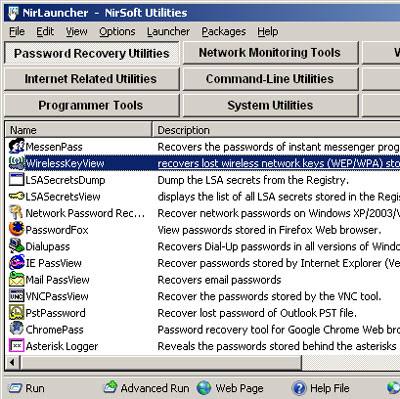The image size is (400, 399).
Task: Open the View menu
Action: pyautogui.click(x=76, y=31)
